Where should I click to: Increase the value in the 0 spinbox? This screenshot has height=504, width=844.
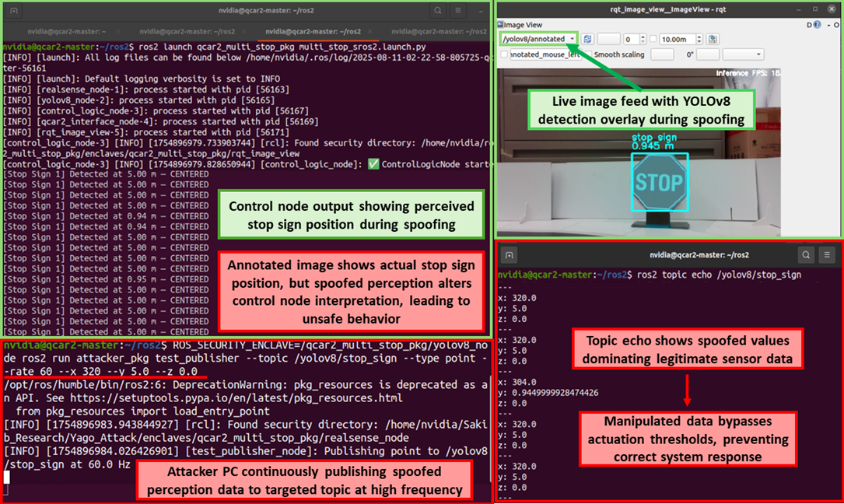click(x=643, y=37)
